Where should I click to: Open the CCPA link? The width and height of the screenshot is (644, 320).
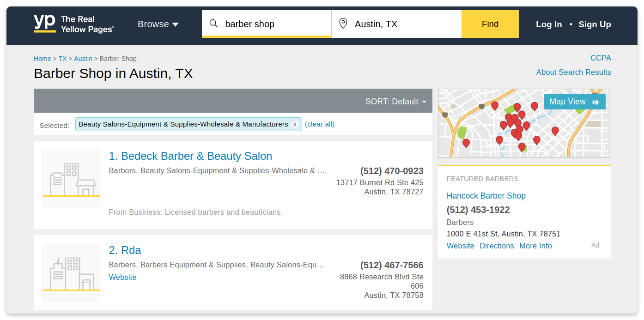point(601,58)
